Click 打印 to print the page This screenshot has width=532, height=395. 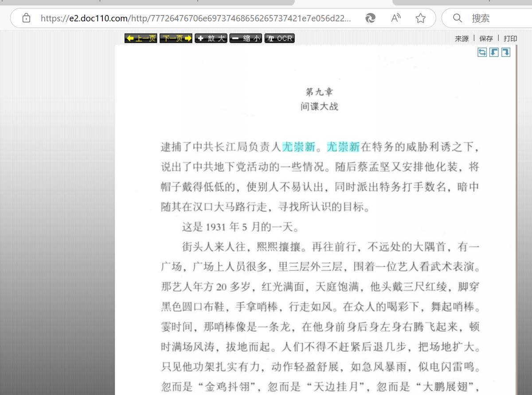pos(510,39)
